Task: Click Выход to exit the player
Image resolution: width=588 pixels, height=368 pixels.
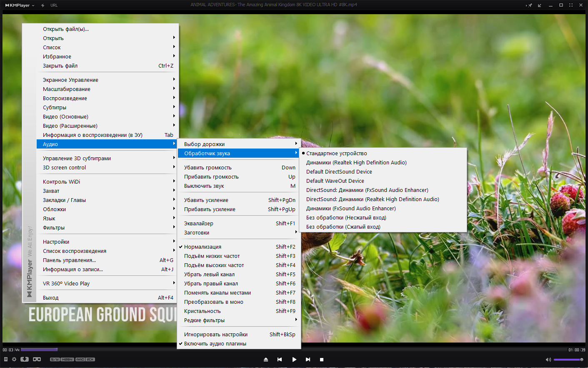Action: (108, 297)
